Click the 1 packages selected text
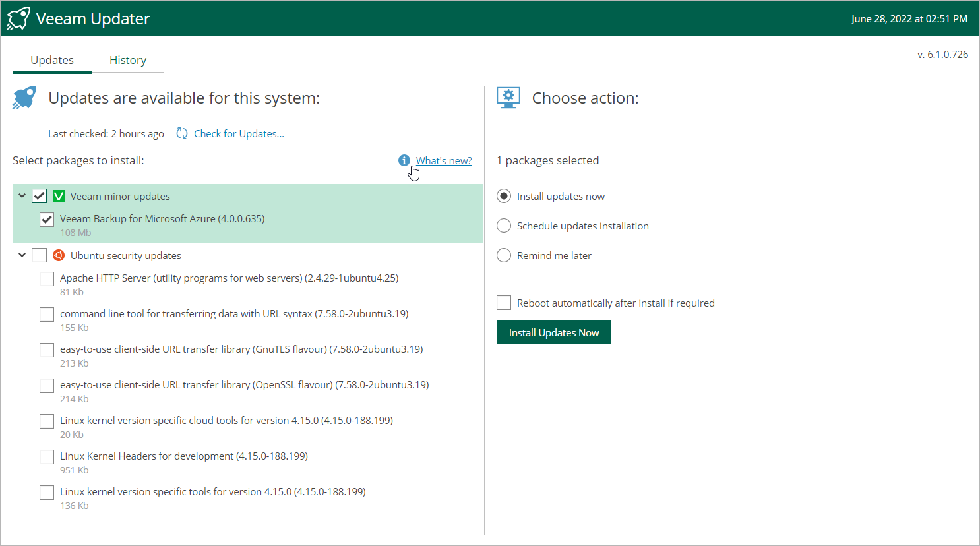The height and width of the screenshot is (546, 980). pyautogui.click(x=547, y=160)
